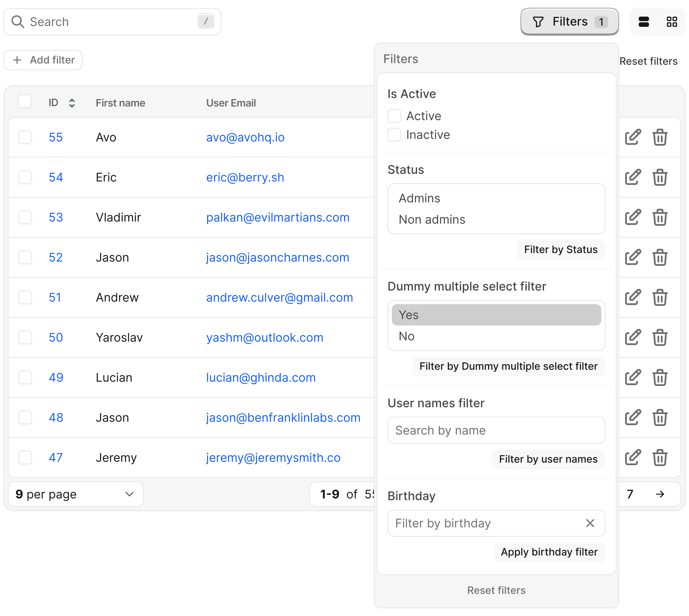Click the search magnifier icon
Viewport: 689px width, 616px height.
pyautogui.click(x=18, y=22)
